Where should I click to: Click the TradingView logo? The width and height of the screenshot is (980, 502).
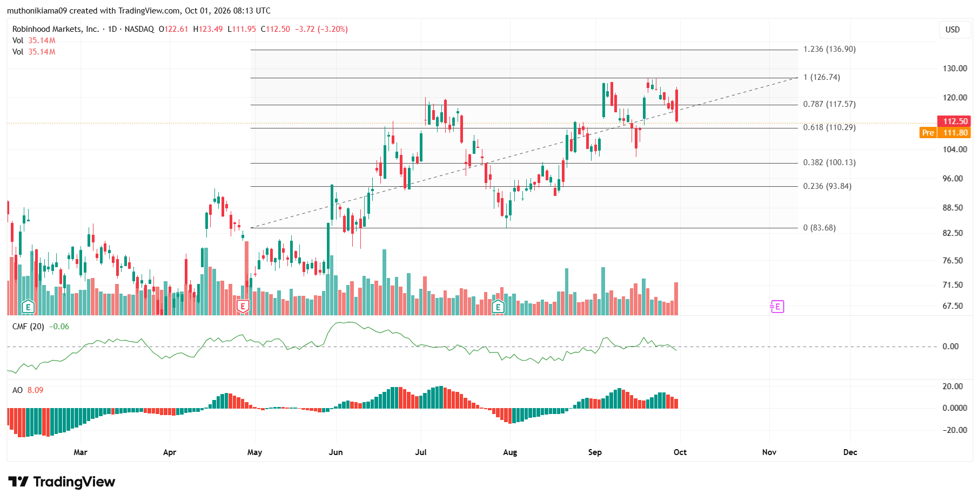pos(62,481)
